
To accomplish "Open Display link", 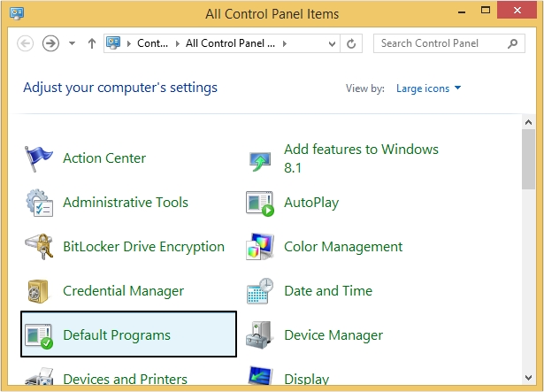I will [307, 379].
